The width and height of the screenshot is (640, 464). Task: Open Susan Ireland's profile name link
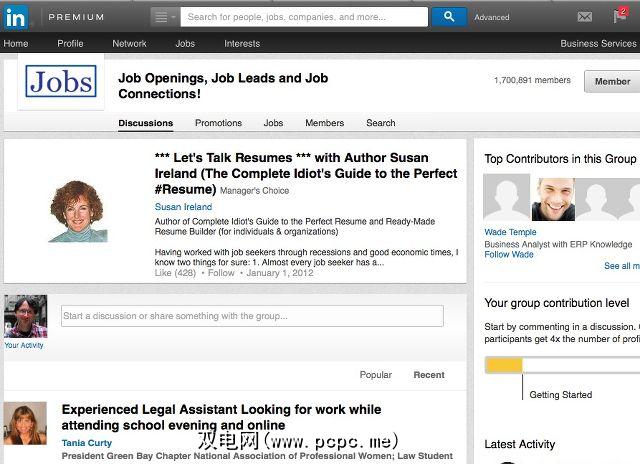[x=183, y=207]
